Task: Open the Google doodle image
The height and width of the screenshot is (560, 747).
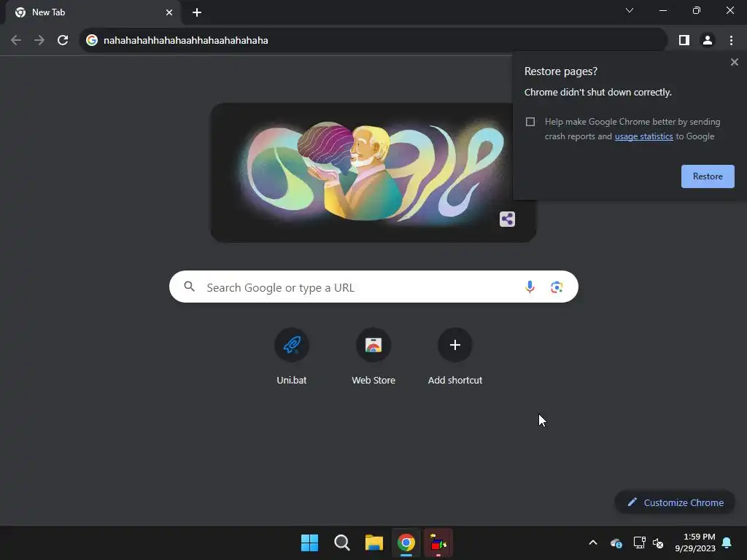Action: (373, 172)
